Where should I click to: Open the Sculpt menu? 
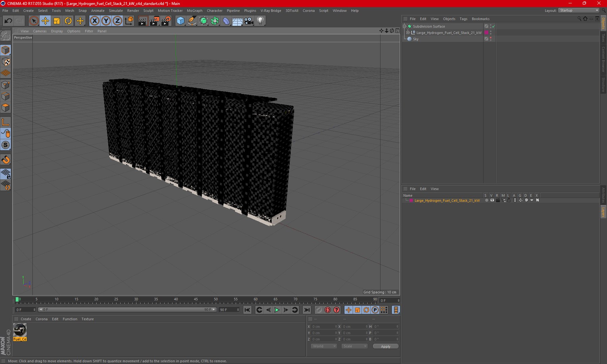click(x=148, y=10)
